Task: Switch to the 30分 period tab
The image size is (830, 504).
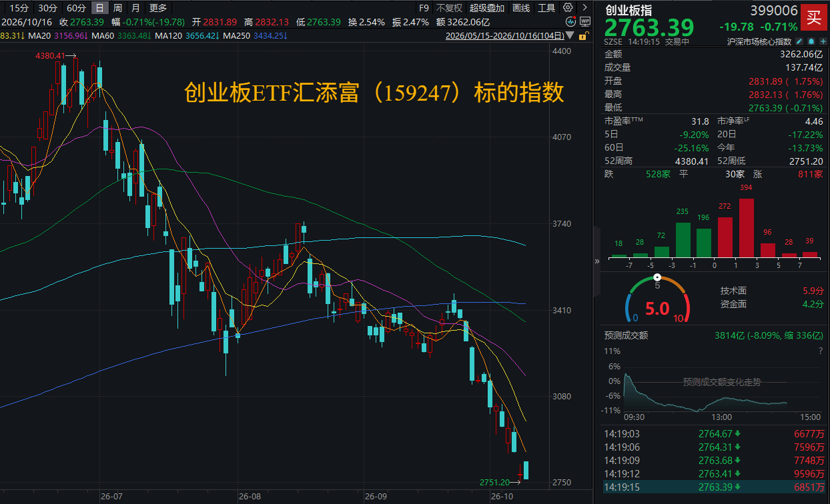Action: tap(48, 8)
